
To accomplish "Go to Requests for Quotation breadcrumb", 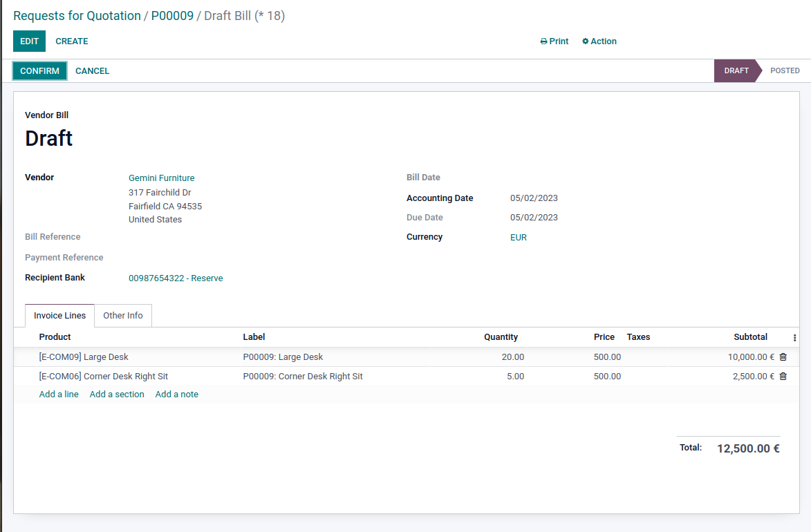I will tap(77, 16).
